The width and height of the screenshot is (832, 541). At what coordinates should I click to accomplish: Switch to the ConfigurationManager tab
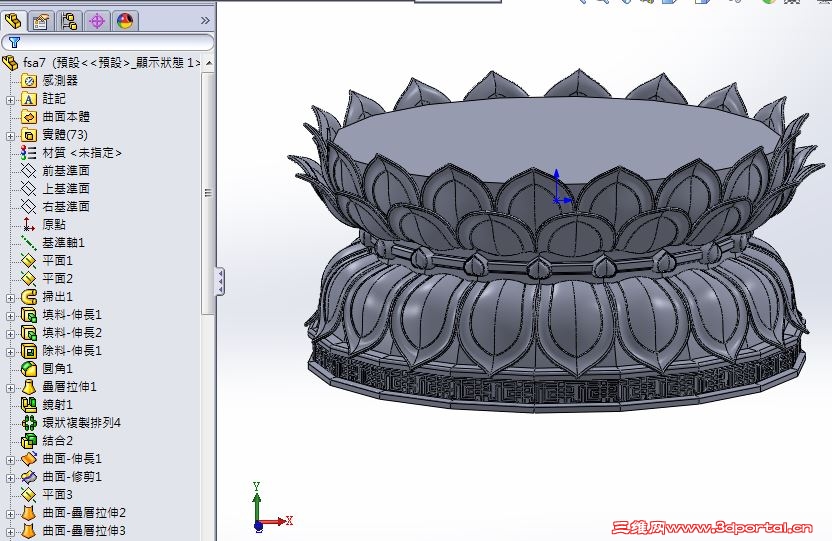[x=69, y=21]
